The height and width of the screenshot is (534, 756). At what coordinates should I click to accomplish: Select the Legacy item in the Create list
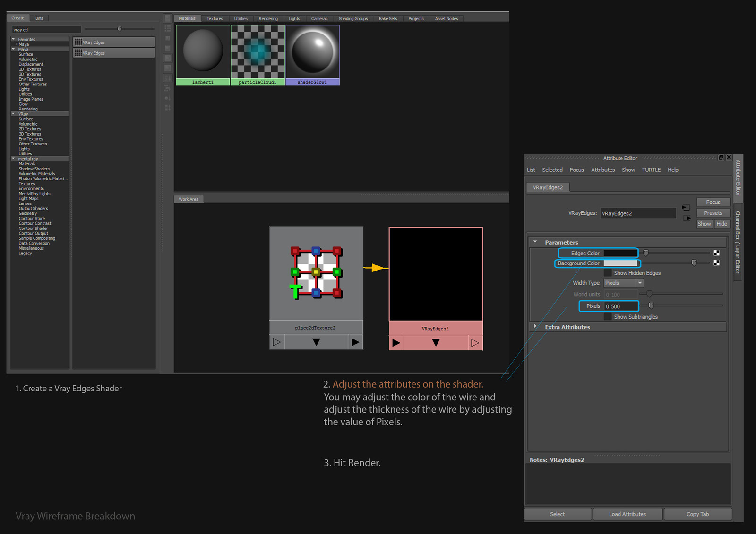click(25, 254)
